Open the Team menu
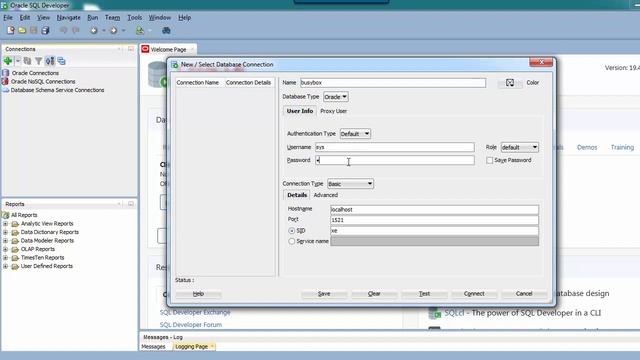The height and width of the screenshot is (360, 640). (112, 18)
